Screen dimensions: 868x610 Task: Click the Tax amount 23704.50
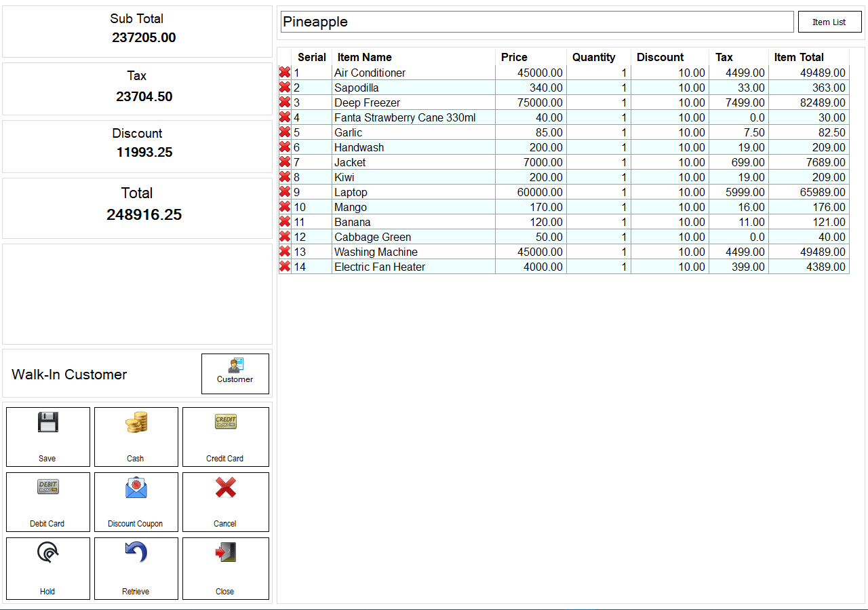tap(144, 96)
